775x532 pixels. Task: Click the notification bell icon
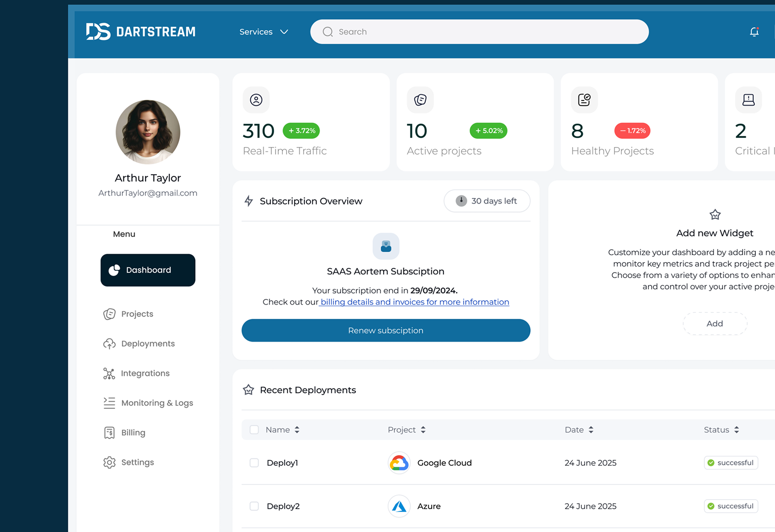click(754, 32)
